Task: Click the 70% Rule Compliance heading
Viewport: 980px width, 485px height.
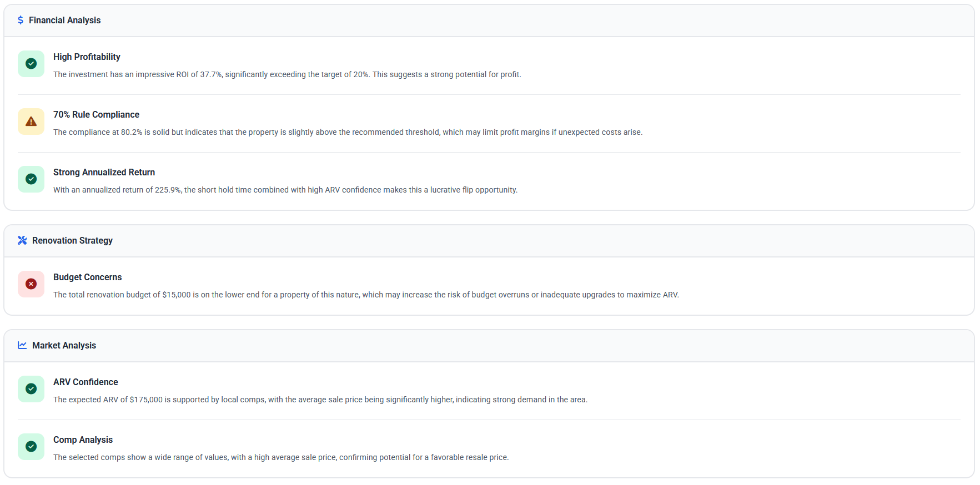Action: tap(96, 114)
